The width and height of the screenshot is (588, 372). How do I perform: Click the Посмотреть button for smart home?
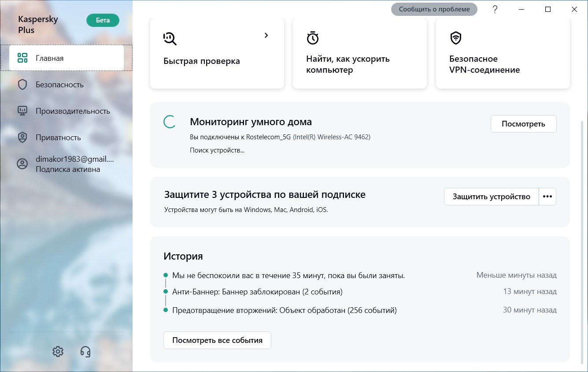523,124
